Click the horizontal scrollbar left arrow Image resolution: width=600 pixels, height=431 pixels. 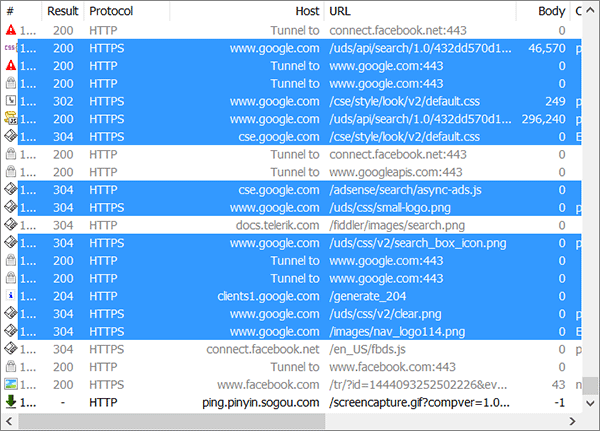pyautogui.click(x=9, y=421)
